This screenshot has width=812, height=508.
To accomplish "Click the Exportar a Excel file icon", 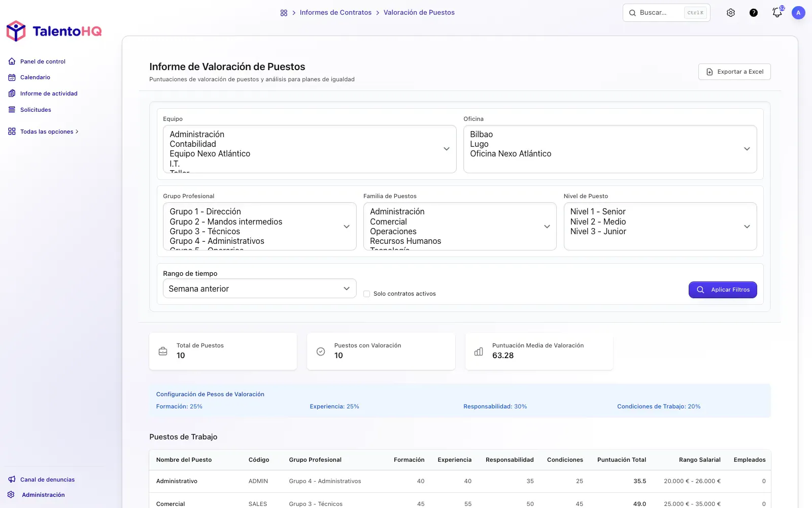I will click(x=709, y=72).
